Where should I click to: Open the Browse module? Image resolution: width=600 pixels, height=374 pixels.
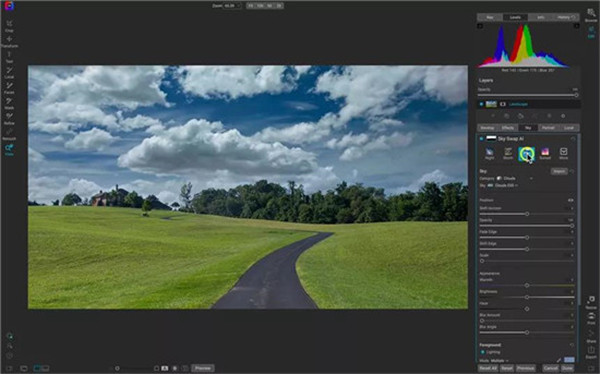point(591,15)
